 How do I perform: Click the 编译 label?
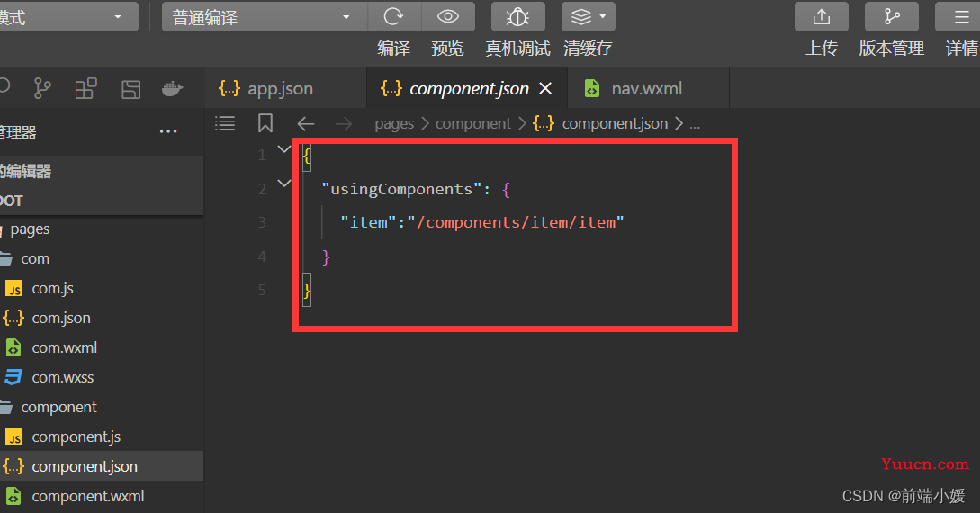393,48
